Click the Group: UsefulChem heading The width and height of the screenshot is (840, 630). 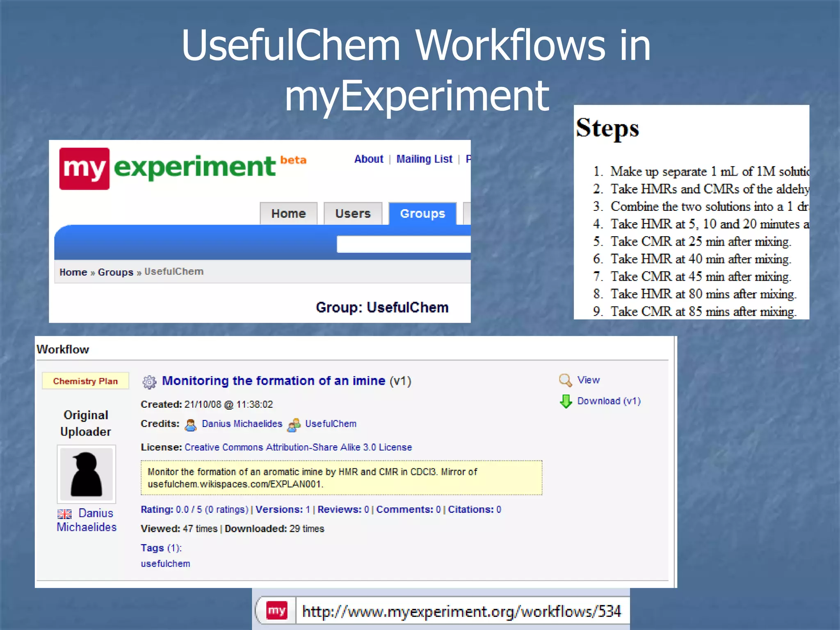click(382, 308)
